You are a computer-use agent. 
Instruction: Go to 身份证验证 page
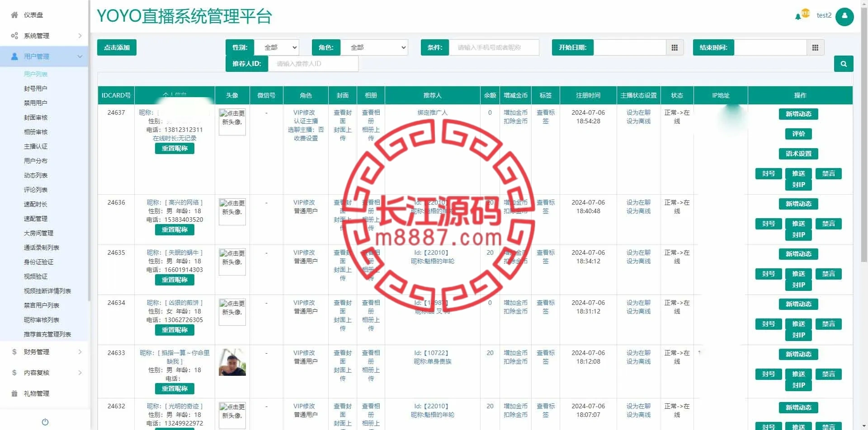tap(38, 262)
